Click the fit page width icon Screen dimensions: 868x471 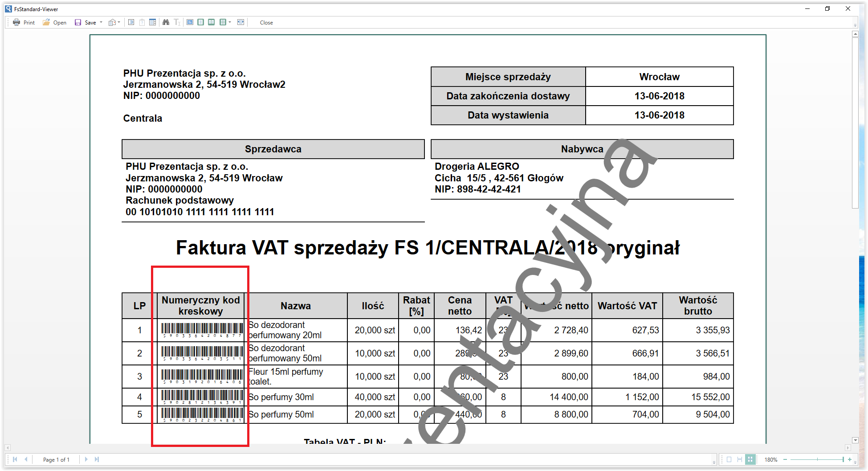pos(241,22)
